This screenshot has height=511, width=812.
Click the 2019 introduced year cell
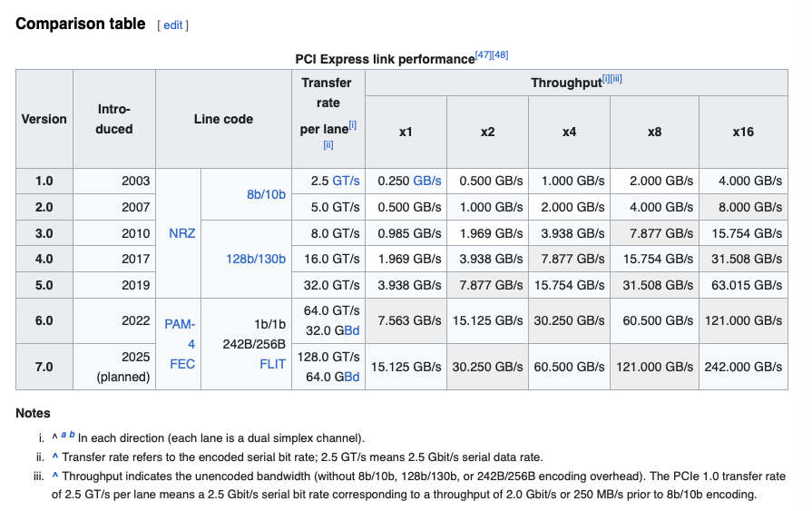coord(114,285)
